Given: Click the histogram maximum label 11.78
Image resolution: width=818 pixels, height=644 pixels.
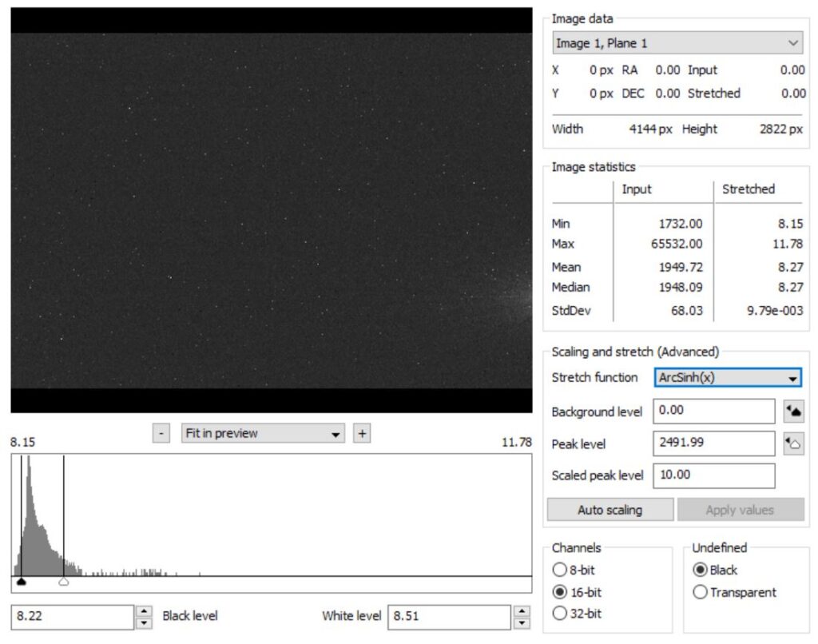Looking at the screenshot, I should point(517,442).
